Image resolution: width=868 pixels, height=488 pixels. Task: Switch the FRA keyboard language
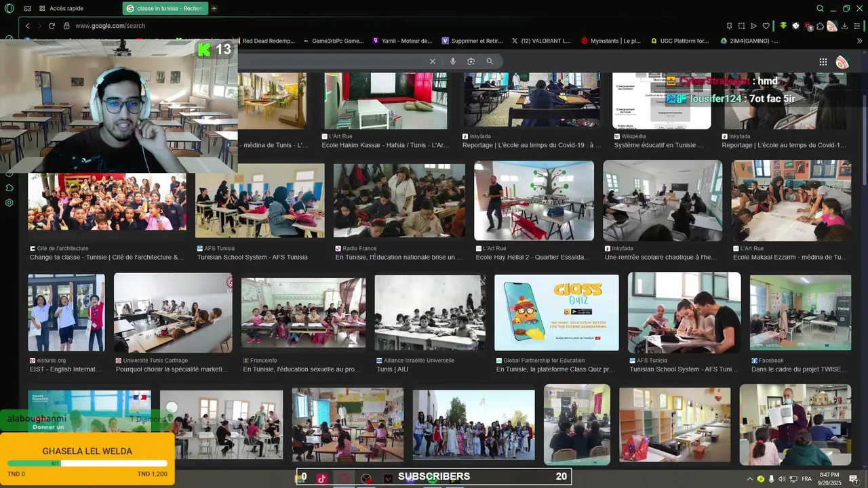pyautogui.click(x=807, y=479)
